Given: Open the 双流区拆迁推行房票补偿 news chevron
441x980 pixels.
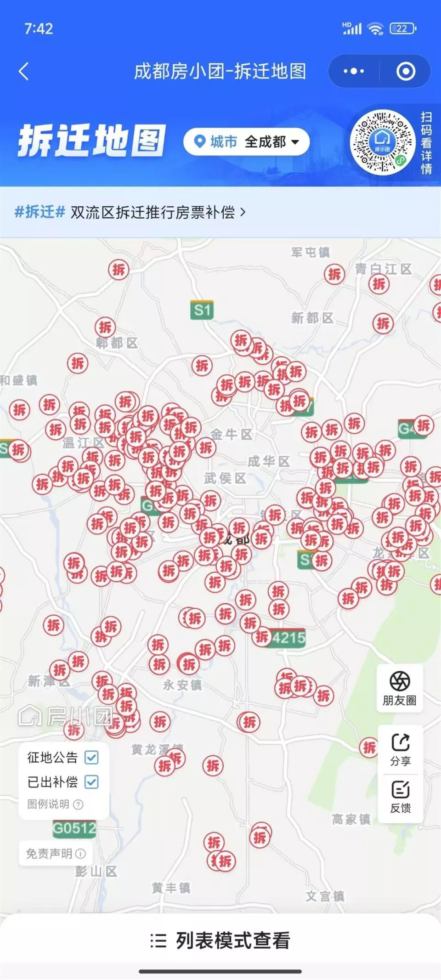Looking at the screenshot, I should pos(243,212).
